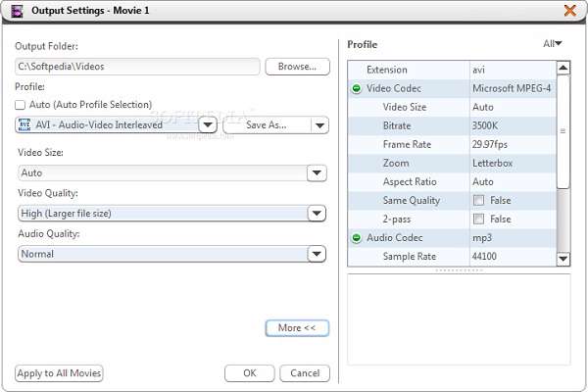
Task: Click the profile list scrollbar thumb
Action: (x=563, y=131)
